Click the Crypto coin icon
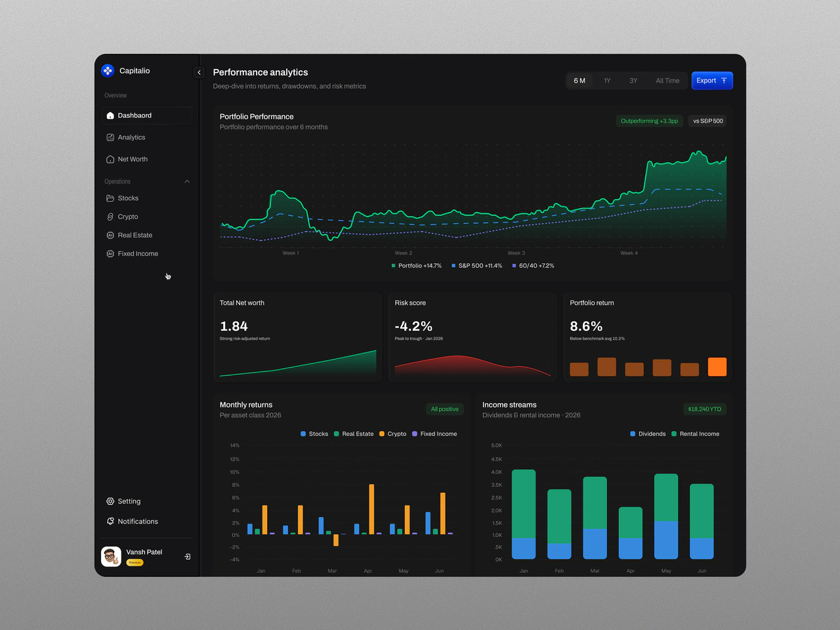Image resolution: width=840 pixels, height=630 pixels. point(110,217)
